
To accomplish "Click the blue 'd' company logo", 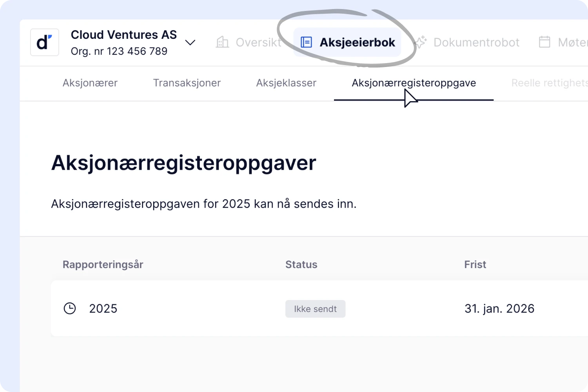I will 45,42.
